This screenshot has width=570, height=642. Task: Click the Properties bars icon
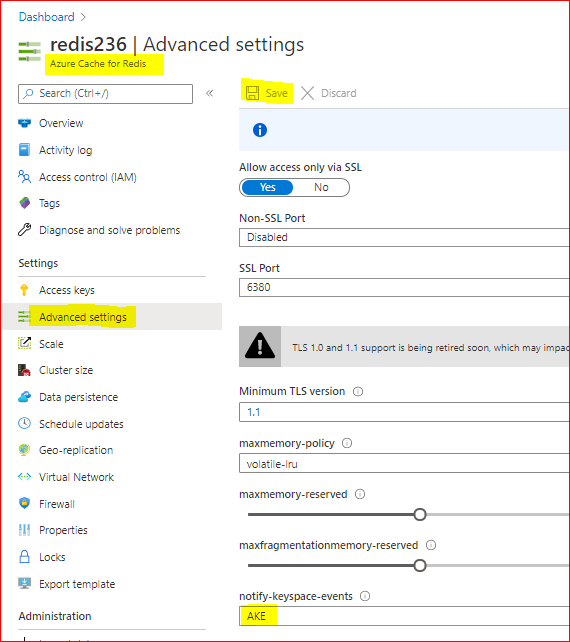click(25, 530)
